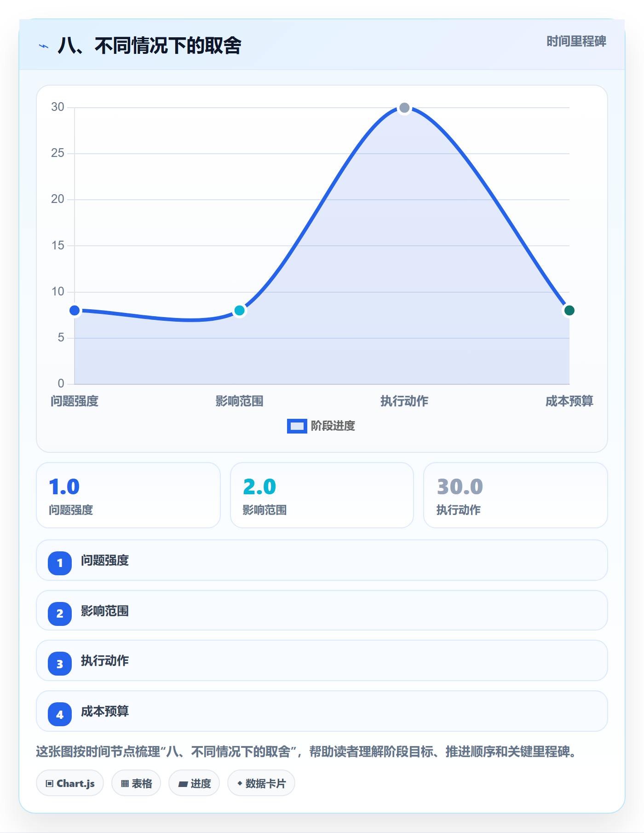Click the 阶段进度 legend label
This screenshot has height=833, width=644.
333,426
